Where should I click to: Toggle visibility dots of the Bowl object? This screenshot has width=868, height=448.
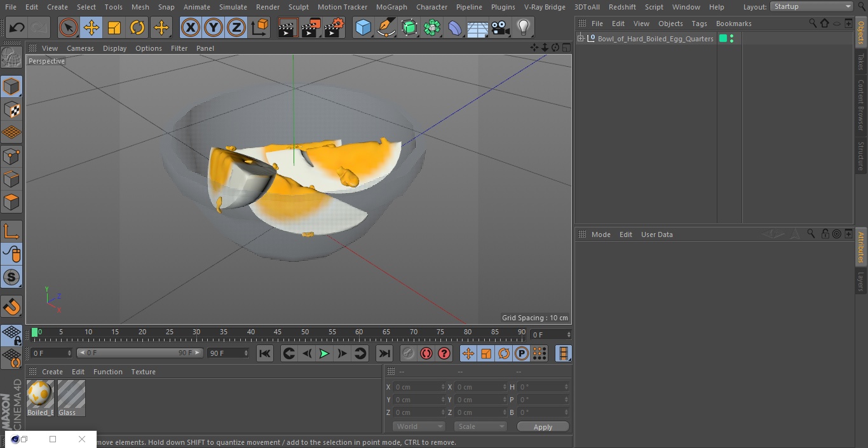click(x=732, y=39)
